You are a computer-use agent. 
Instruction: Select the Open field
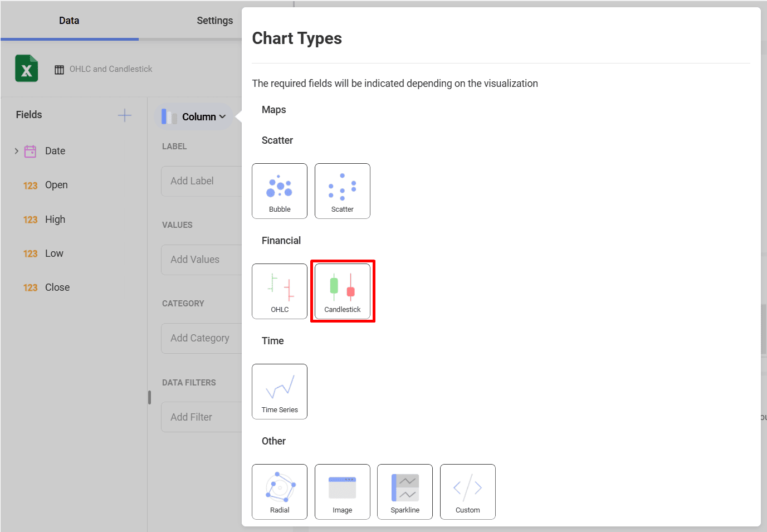click(x=56, y=185)
